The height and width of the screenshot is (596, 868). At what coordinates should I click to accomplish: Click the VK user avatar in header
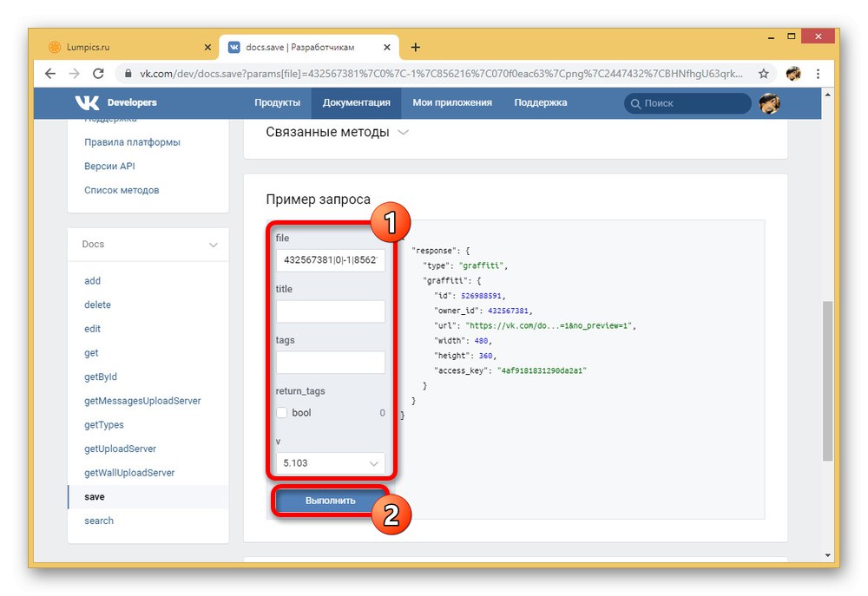click(x=769, y=103)
